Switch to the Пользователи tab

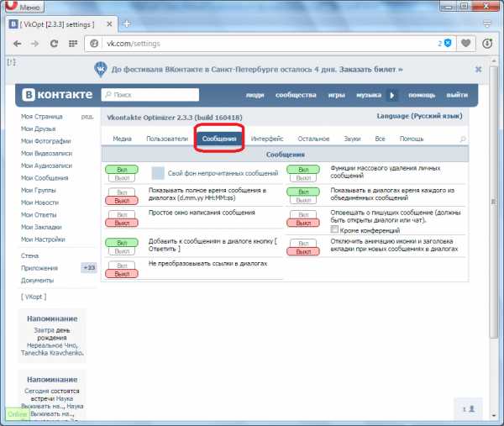point(167,139)
